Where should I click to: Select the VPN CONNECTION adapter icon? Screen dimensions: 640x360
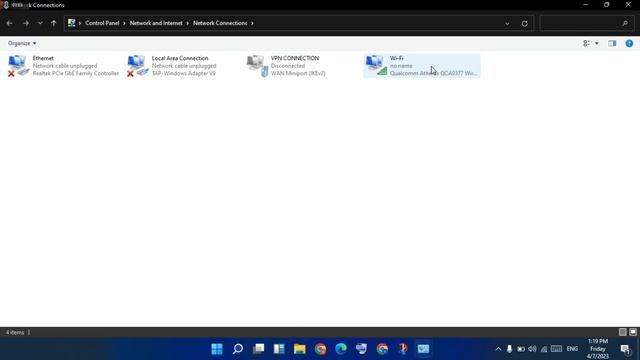coord(257,66)
